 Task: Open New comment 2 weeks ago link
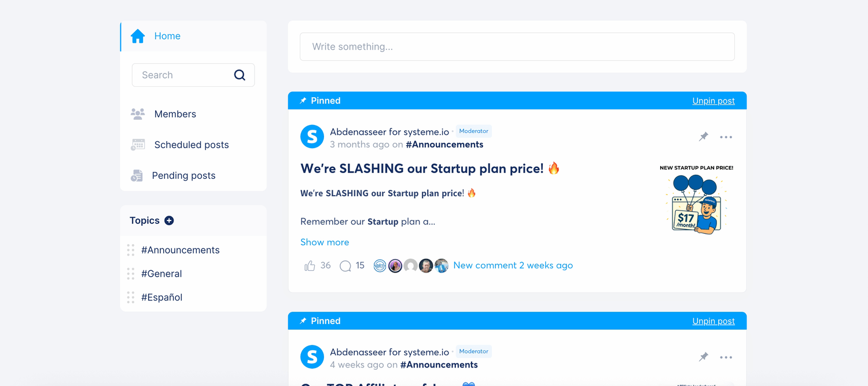point(513,266)
